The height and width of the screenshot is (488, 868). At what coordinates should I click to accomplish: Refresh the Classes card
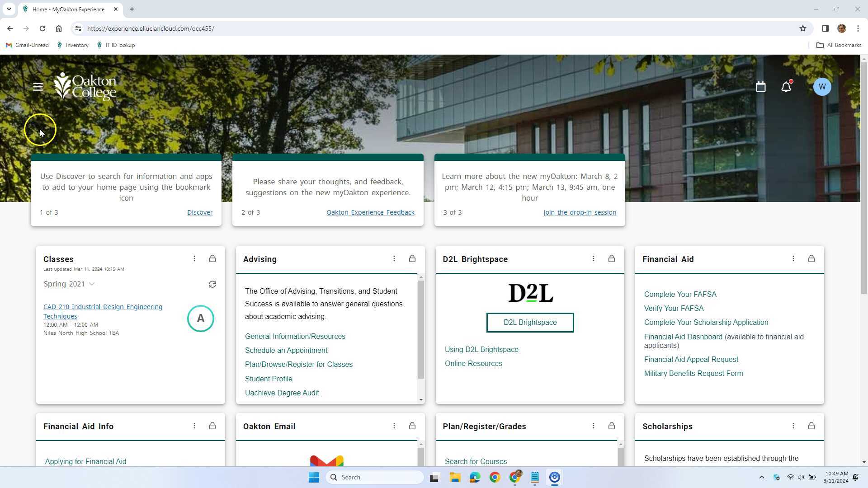(212, 284)
